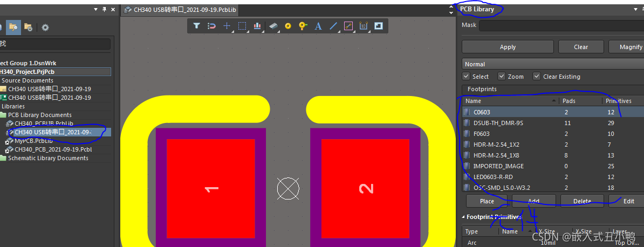Toggle the Select checkbox
The height and width of the screenshot is (247, 644).
(x=466, y=77)
